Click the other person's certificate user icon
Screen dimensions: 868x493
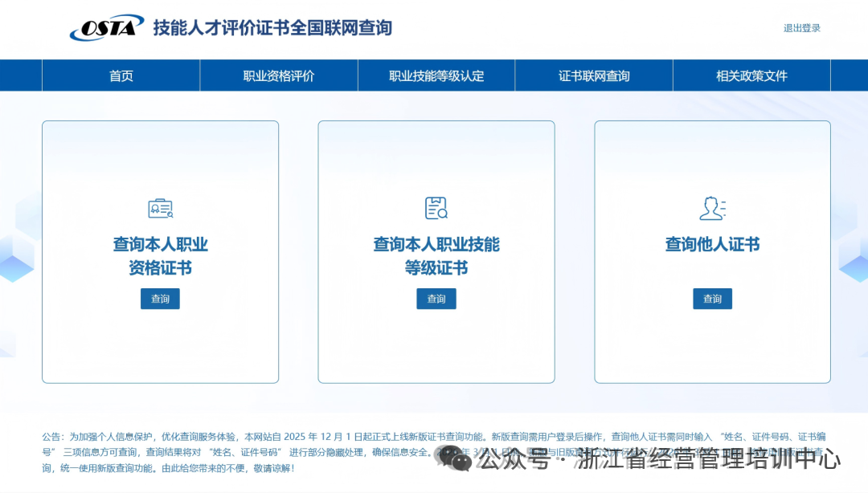click(712, 208)
